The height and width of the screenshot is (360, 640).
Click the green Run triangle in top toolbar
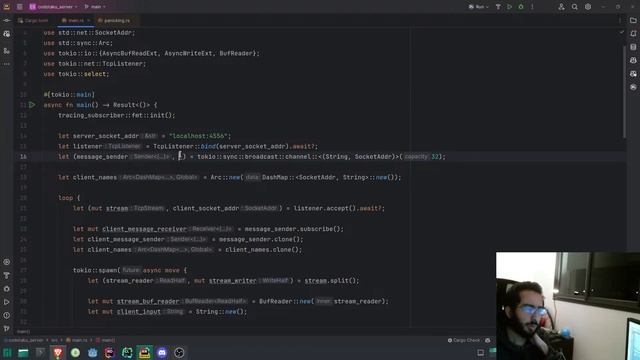(x=509, y=7)
